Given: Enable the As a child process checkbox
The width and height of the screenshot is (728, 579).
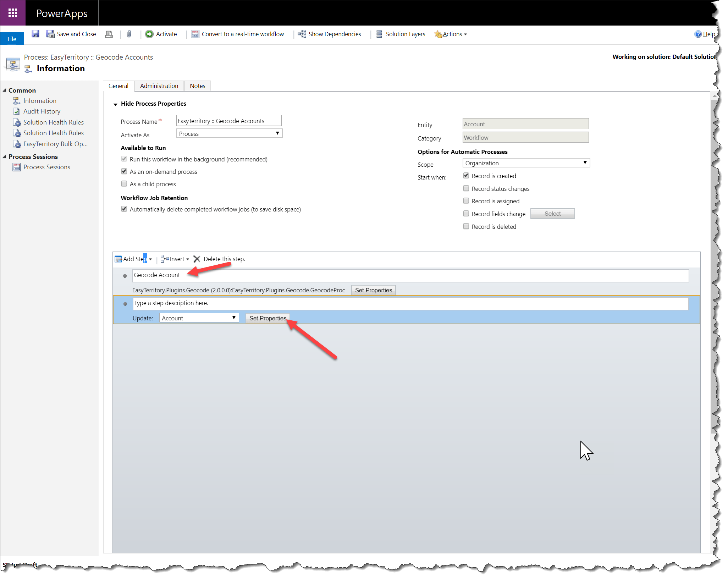Looking at the screenshot, I should (x=124, y=184).
